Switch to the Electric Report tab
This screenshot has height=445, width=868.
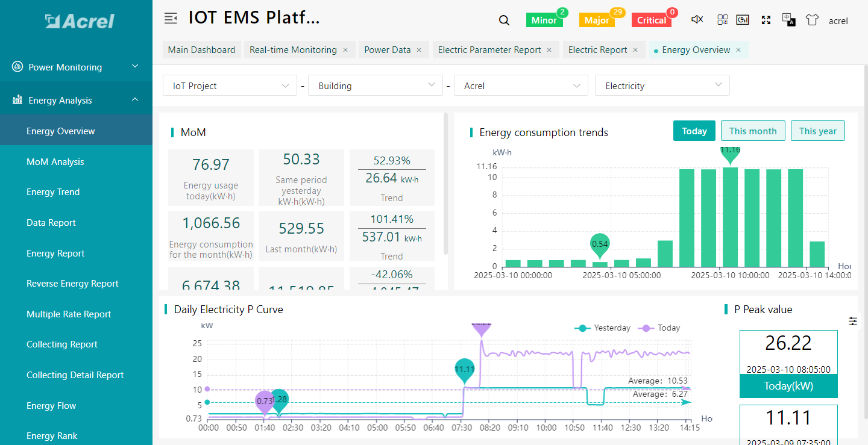point(598,50)
